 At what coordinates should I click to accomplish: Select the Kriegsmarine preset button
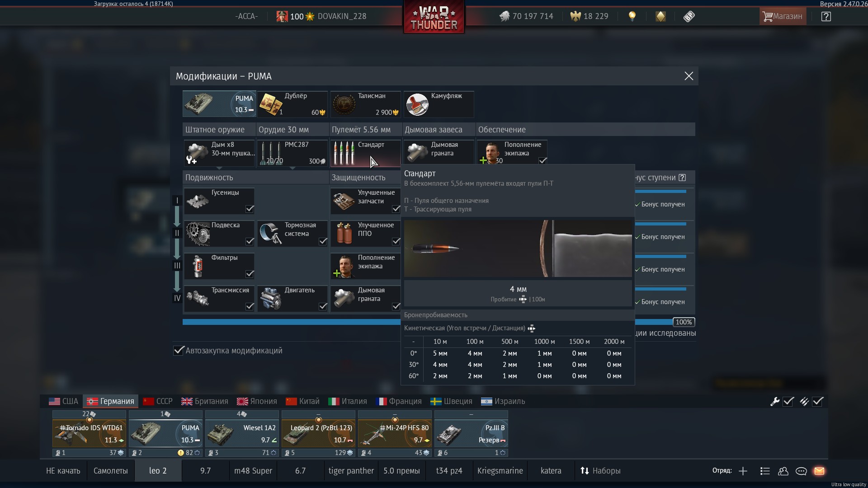coord(500,471)
